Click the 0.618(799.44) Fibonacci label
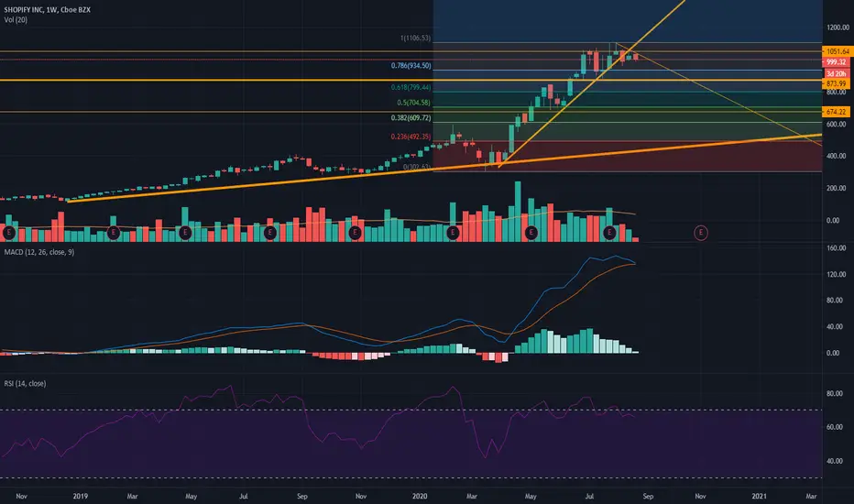Viewport: 854px width, 504px height. point(411,87)
